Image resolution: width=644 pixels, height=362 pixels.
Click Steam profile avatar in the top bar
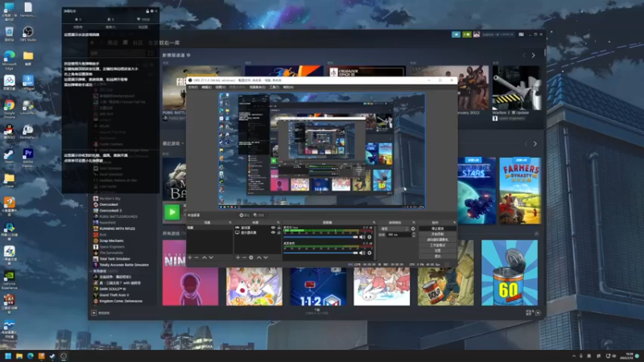pos(477,35)
